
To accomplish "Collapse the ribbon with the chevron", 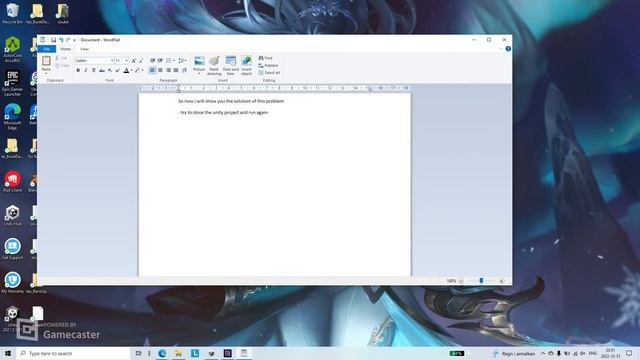I will (x=501, y=49).
